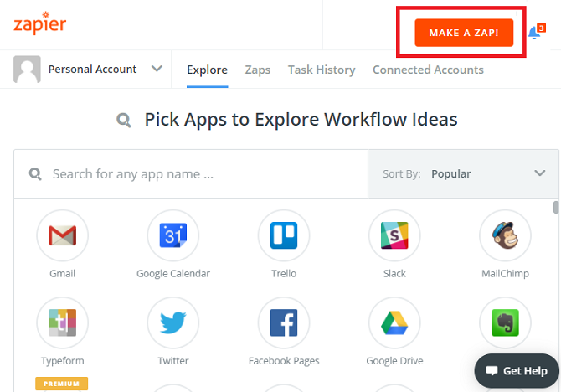Click the Make a Zap button
Screen dimensions: 561x392
point(463,33)
